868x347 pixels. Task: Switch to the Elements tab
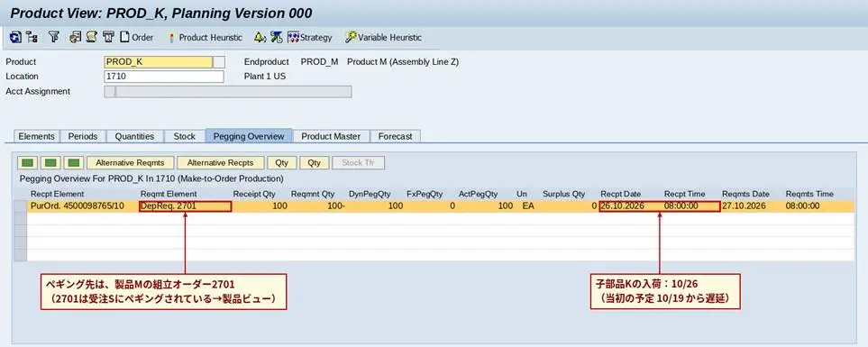37,136
